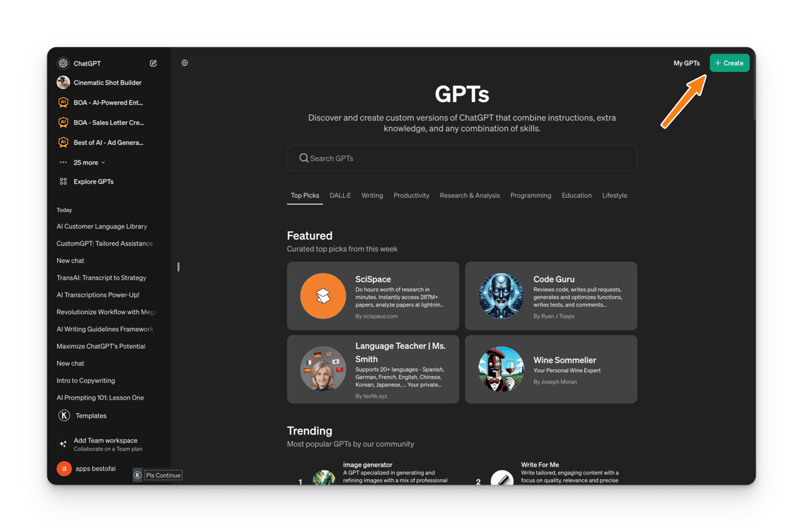Click the Pls Continue button

[163, 475]
